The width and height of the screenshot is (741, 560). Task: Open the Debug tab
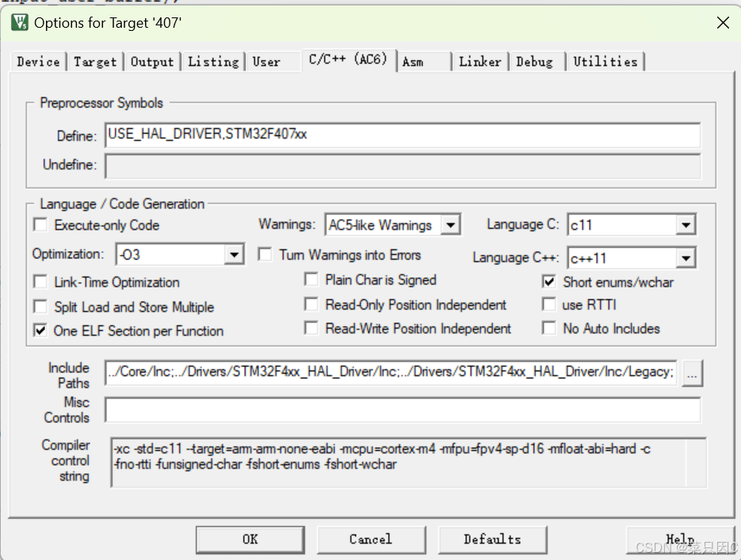(534, 62)
